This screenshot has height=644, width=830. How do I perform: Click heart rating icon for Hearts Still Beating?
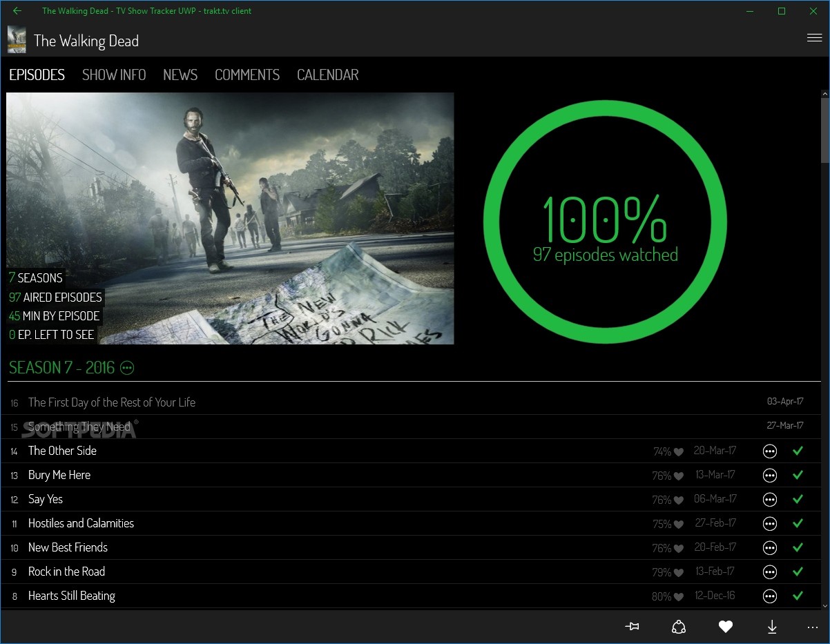(x=679, y=597)
